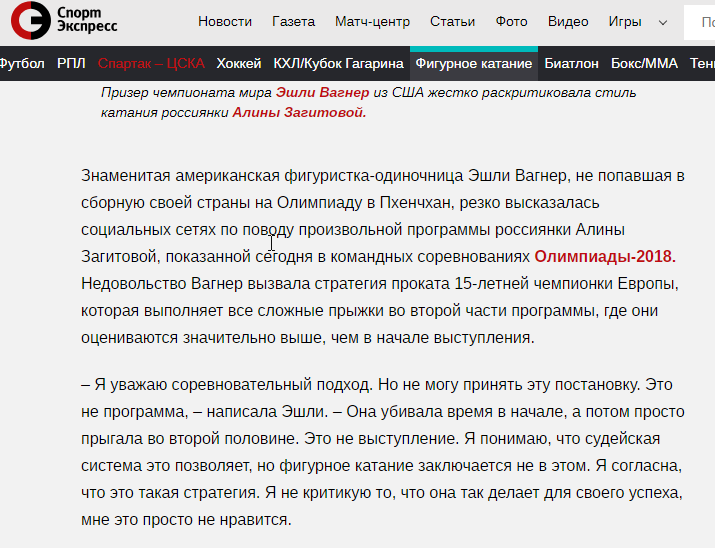Expand the chevron dropdown next to Игры

click(663, 22)
